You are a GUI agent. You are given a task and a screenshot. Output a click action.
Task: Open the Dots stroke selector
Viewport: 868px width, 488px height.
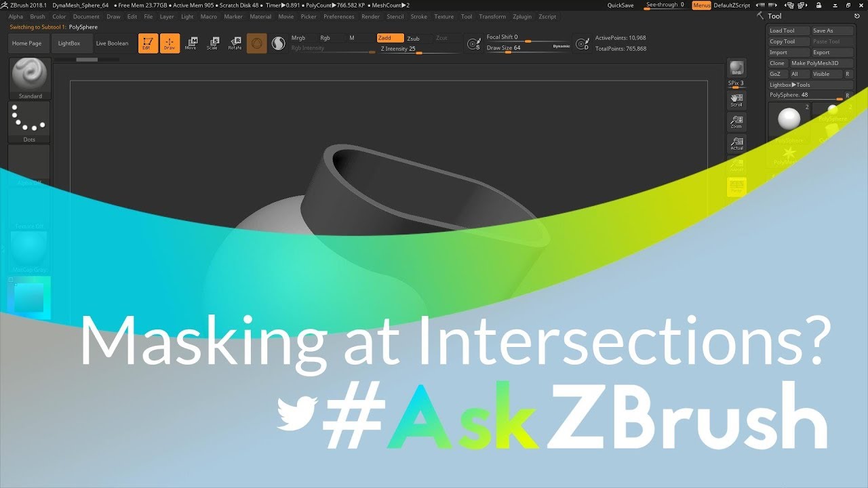pos(30,122)
